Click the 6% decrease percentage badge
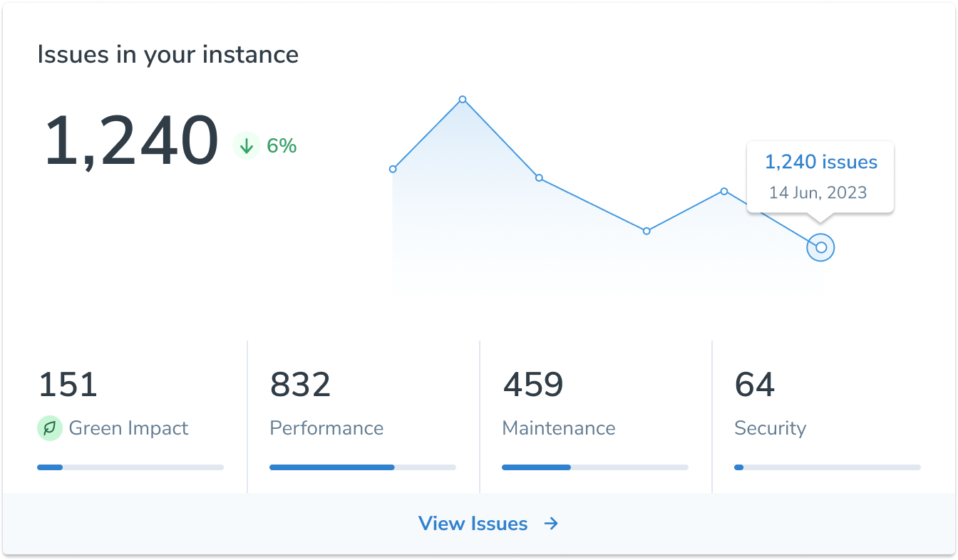The height and width of the screenshot is (560, 958). click(281, 146)
